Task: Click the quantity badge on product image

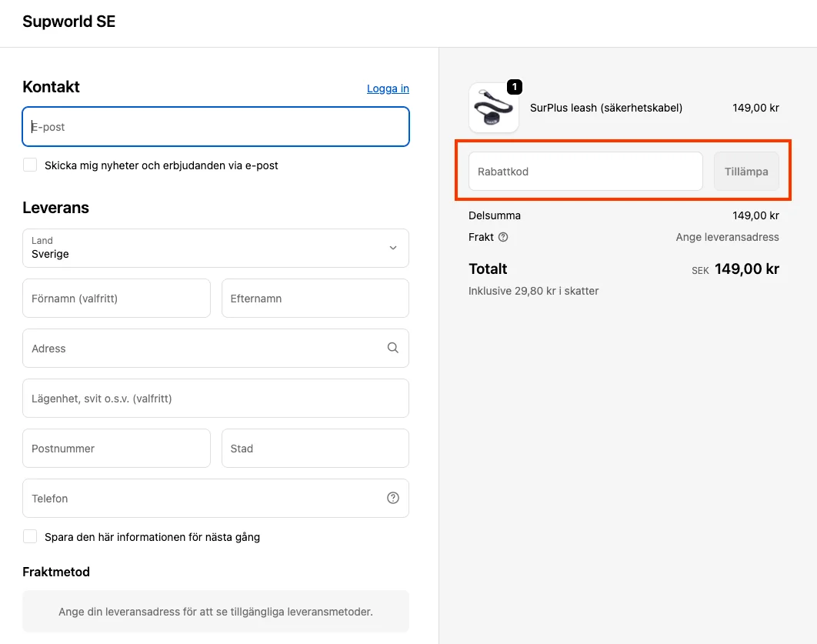Action: pyautogui.click(x=514, y=87)
